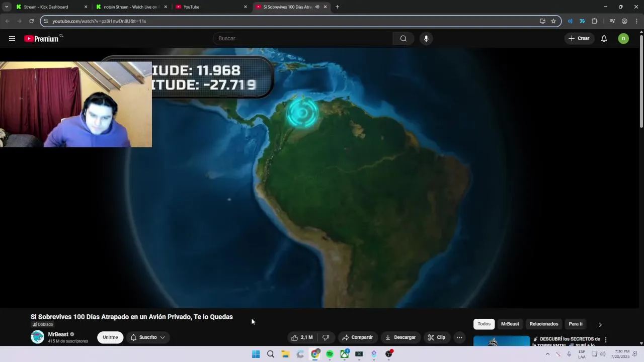Viewport: 644px width, 362px height.
Task: Install app icon in address bar
Action: click(542, 21)
